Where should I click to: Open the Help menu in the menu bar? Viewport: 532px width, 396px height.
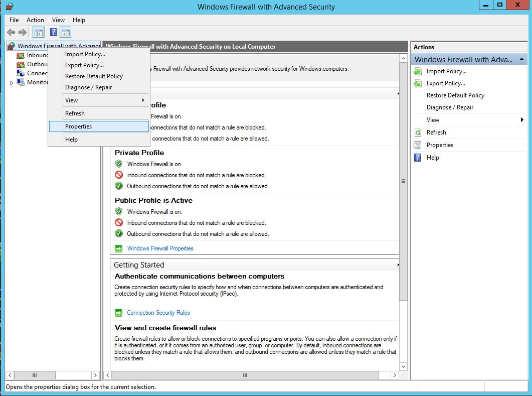79,20
